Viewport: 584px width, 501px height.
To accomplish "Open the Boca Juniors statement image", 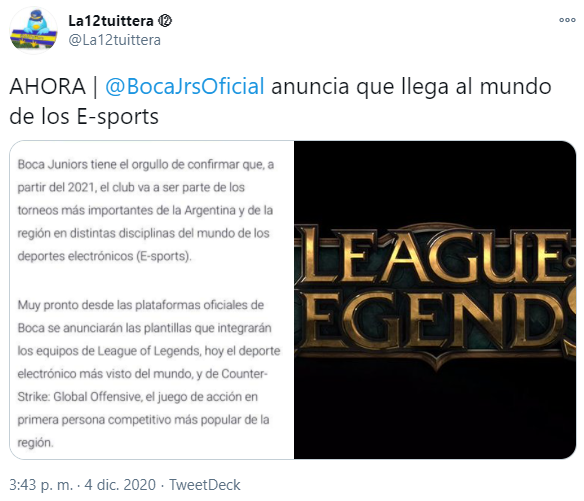I will point(152,300).
